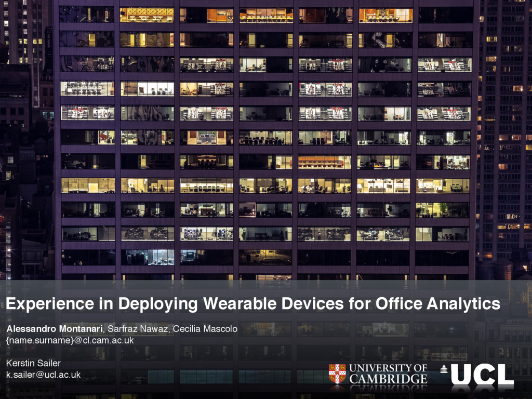Select the author name 'Alessandro Montanari'
Viewport: 532px width, 399px height.
[x=54, y=329]
